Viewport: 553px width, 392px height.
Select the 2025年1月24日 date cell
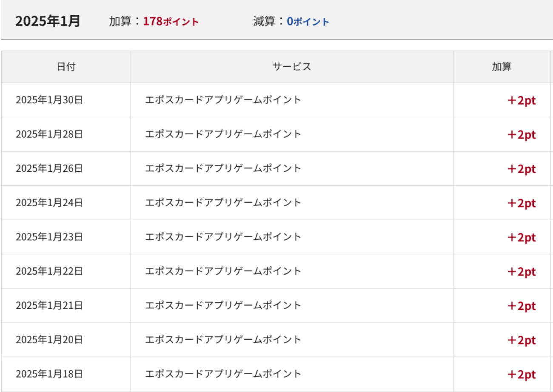[x=49, y=203]
